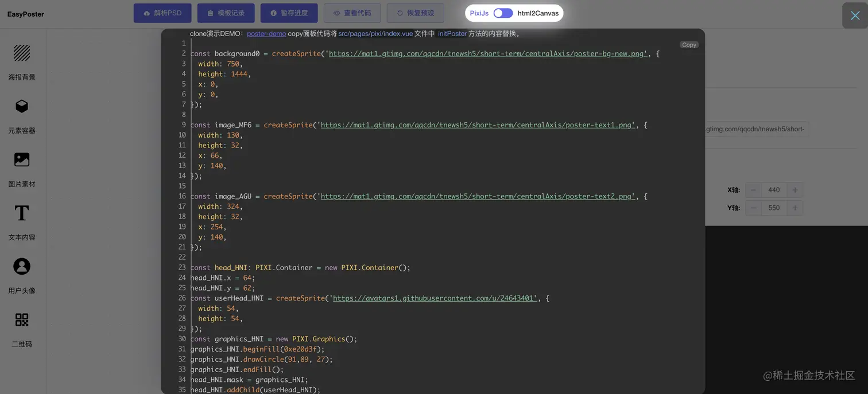Click 'x: 254,' code line

212,227
